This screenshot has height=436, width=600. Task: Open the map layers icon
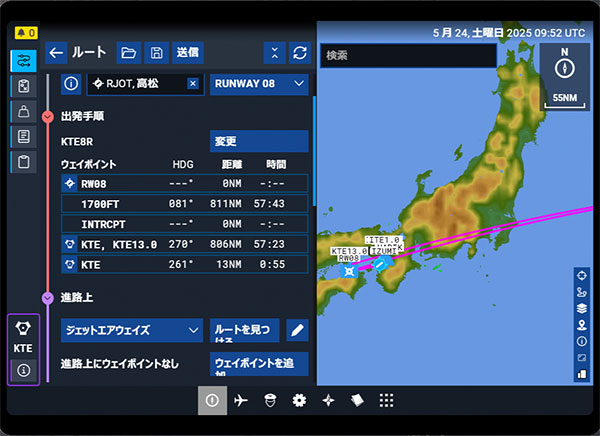(582, 309)
